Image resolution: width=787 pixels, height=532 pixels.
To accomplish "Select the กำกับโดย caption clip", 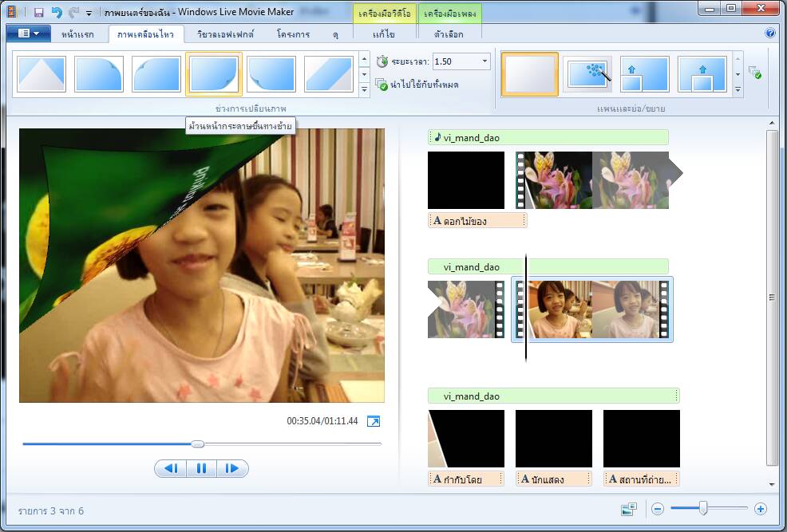I will click(x=466, y=479).
